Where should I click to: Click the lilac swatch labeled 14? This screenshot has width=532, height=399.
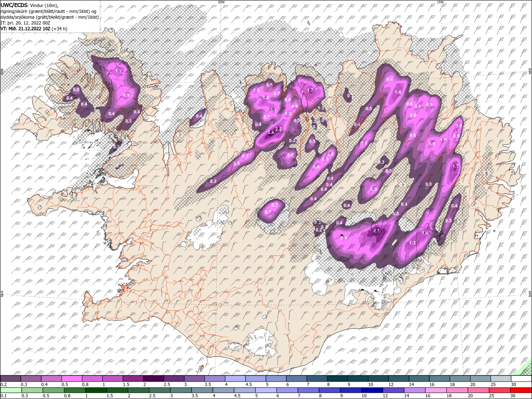point(414,390)
